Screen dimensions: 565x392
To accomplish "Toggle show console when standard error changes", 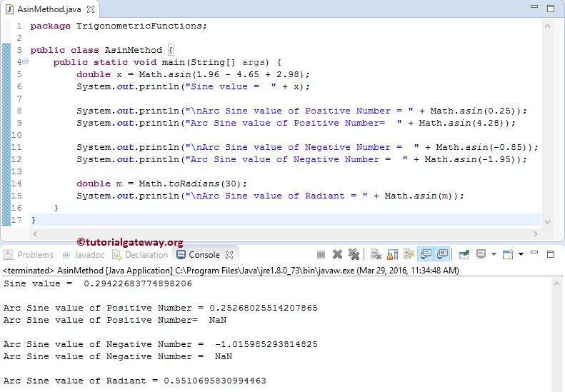I will pos(442,254).
